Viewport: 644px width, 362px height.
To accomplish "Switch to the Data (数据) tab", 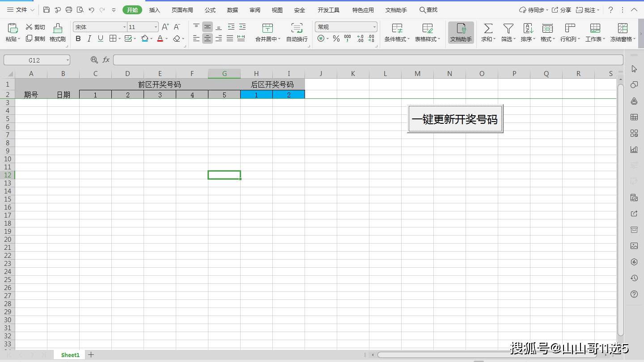I will (233, 10).
